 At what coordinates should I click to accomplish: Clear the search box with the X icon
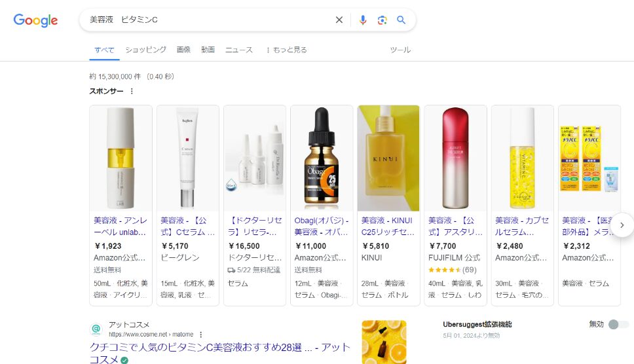339,20
